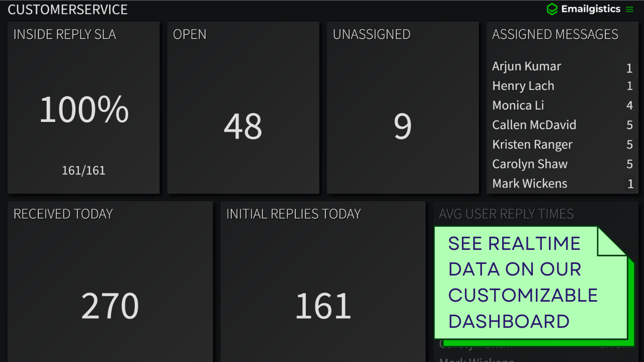Click Mark Wickens' assigned row
644x362 pixels.
click(x=530, y=184)
